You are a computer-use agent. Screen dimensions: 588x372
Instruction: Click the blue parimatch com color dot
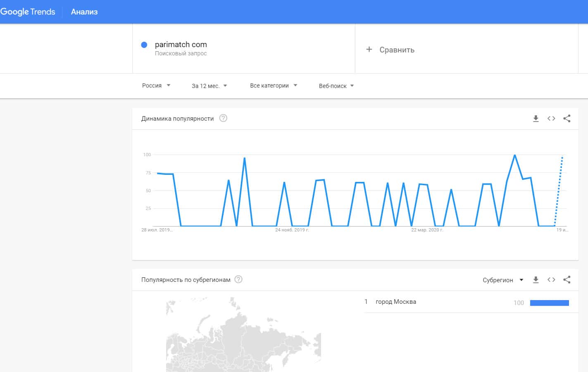[144, 45]
